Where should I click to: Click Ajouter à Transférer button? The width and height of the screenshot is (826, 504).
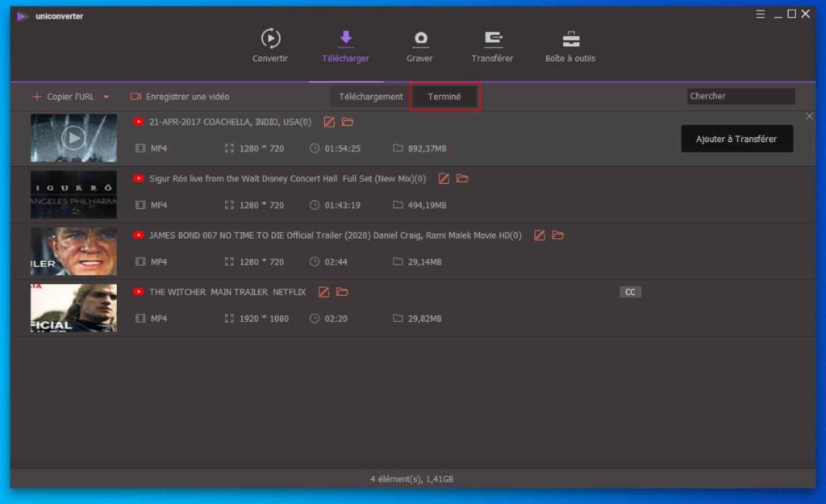click(x=736, y=139)
